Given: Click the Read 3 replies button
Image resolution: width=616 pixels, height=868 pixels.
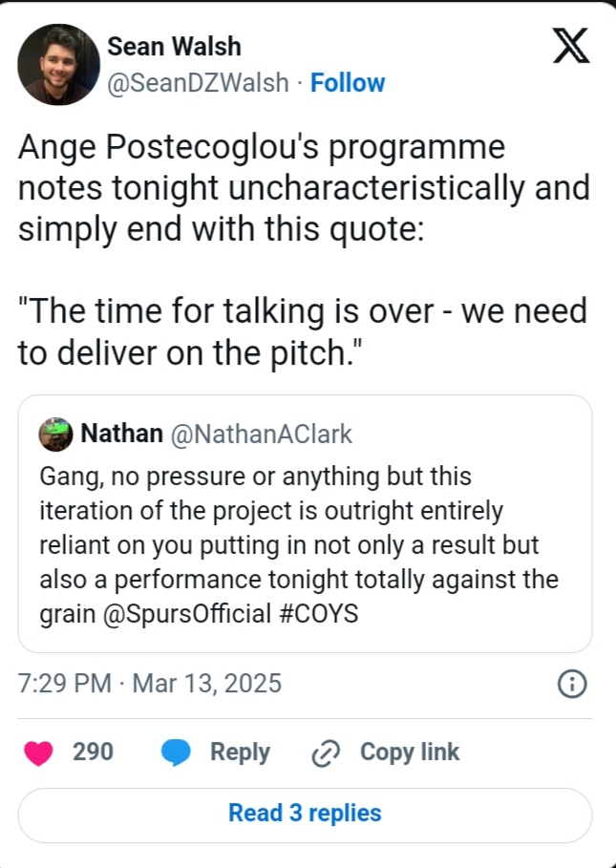Looking at the screenshot, I should 305,814.
